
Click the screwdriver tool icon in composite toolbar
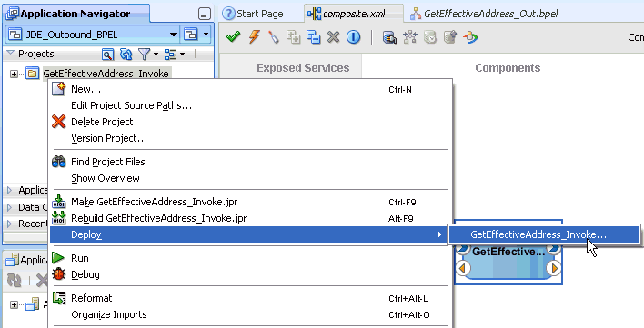(274, 37)
